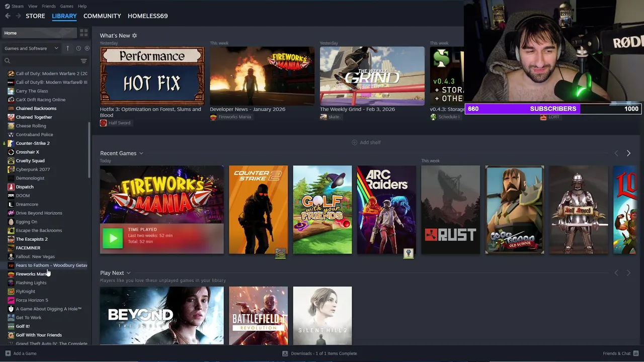The image size is (644, 362).
Task: Open the collections grid view icon
Action: coord(84,33)
